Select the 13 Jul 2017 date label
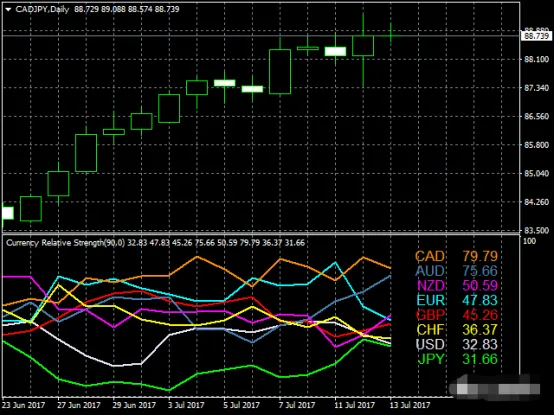The width and height of the screenshot is (554, 416). point(410,405)
